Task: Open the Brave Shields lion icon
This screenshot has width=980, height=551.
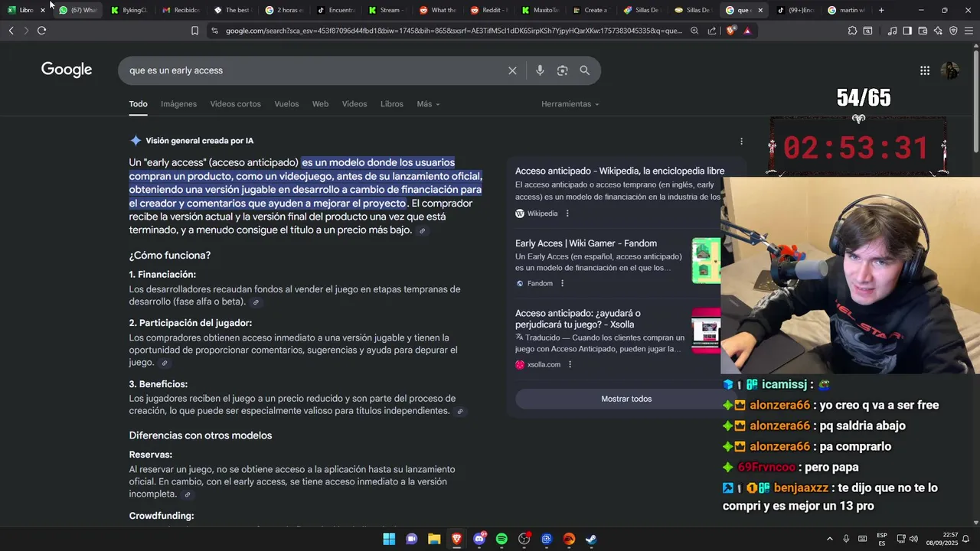Action: pos(732,31)
